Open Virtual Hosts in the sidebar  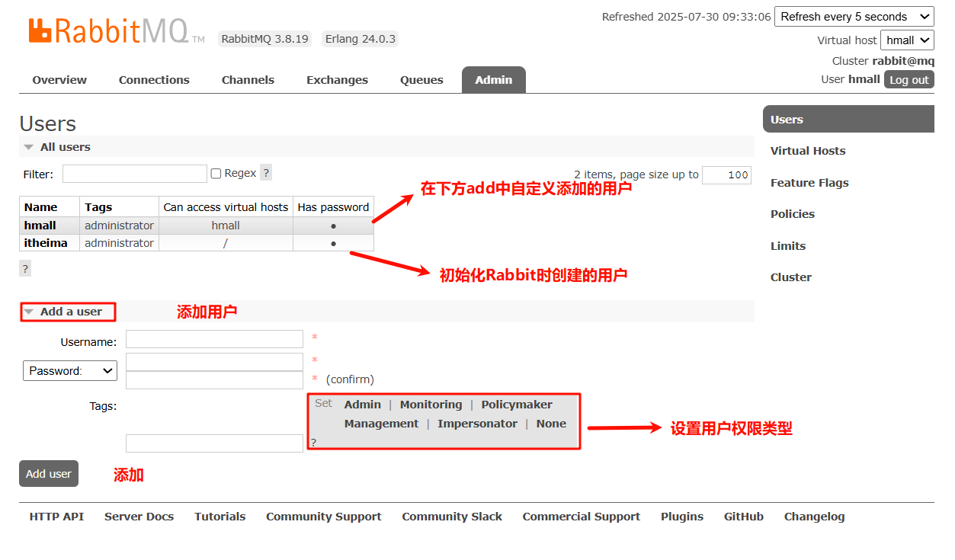tap(808, 151)
